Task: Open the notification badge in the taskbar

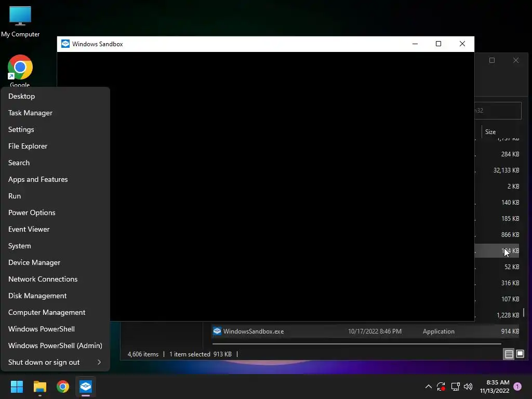Action: click(x=517, y=387)
